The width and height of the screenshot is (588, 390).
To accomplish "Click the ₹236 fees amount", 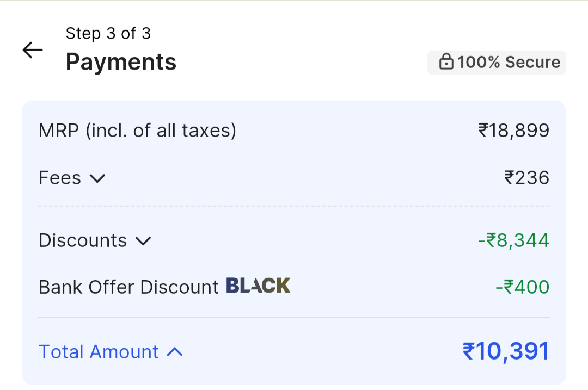I will tap(526, 178).
